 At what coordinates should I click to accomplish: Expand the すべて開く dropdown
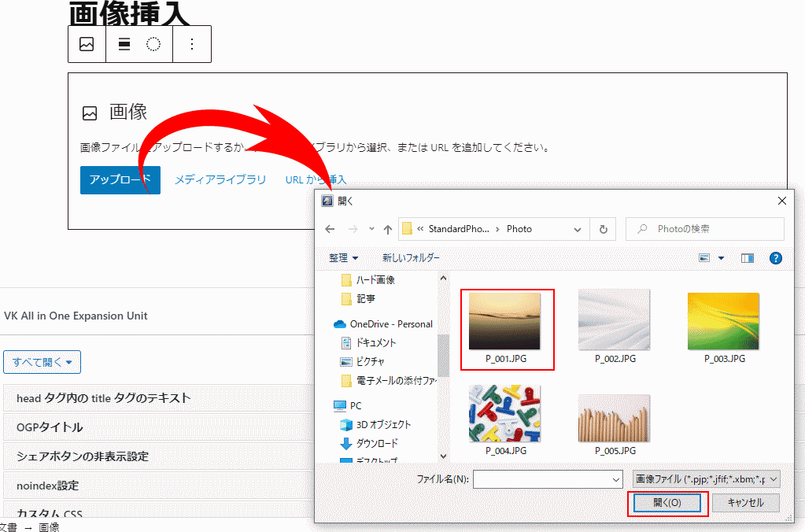click(42, 362)
